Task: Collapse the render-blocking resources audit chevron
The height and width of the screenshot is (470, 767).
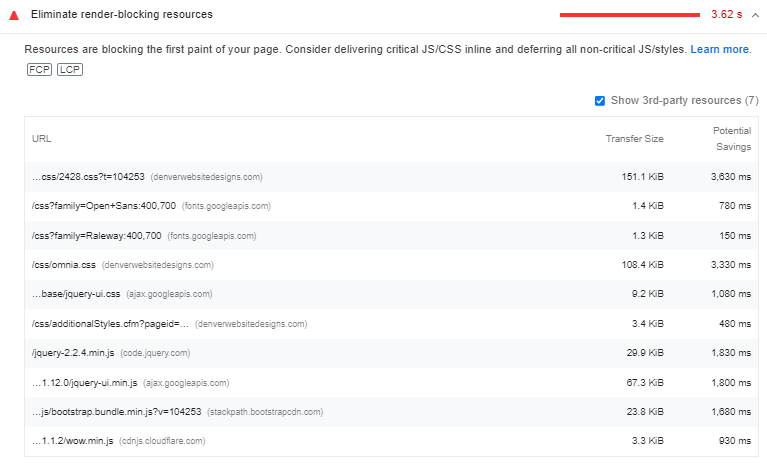Action: point(755,15)
